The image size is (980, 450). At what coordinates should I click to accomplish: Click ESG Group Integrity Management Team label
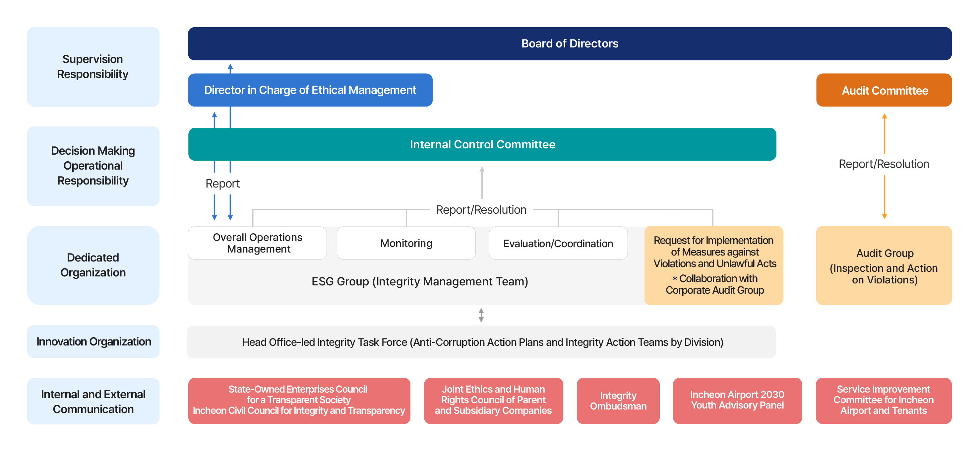pyautogui.click(x=420, y=281)
